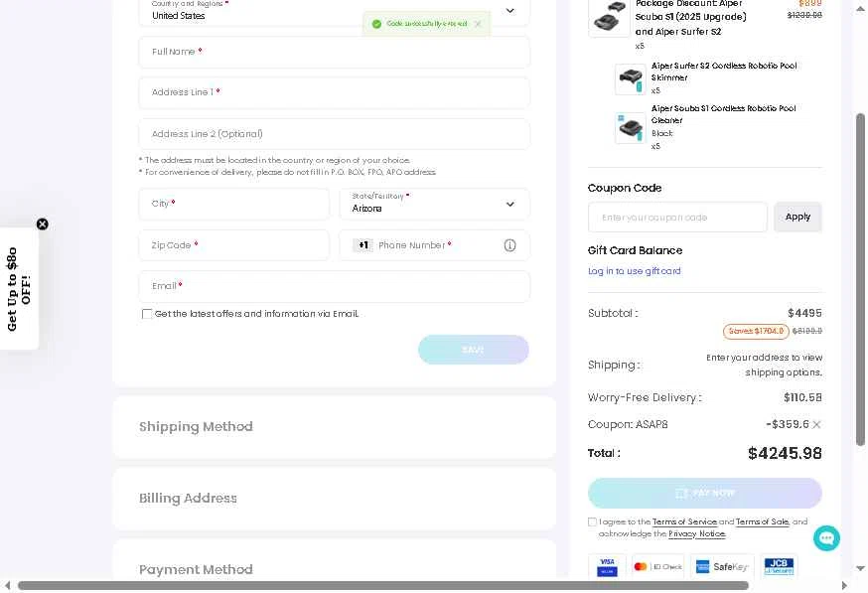Focus the Phone Number field

click(437, 245)
